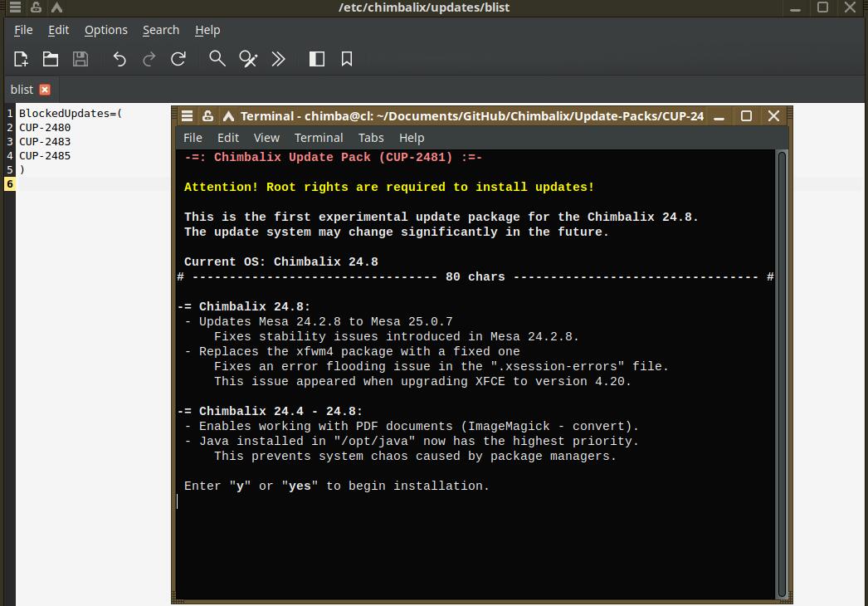Open the Terminal View menu
Screen dimensions: 868x606
[266, 138]
